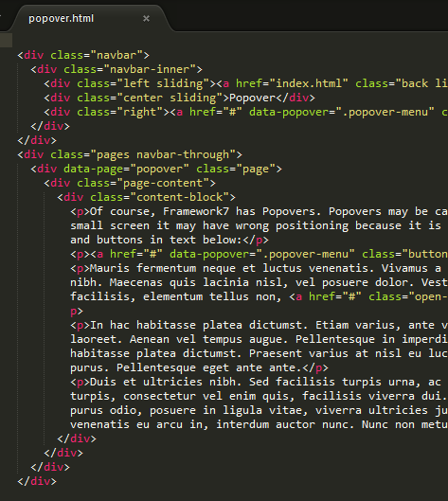Click the line starting 'venenatis eu arcu in'
448x501 pixels.
coord(260,424)
